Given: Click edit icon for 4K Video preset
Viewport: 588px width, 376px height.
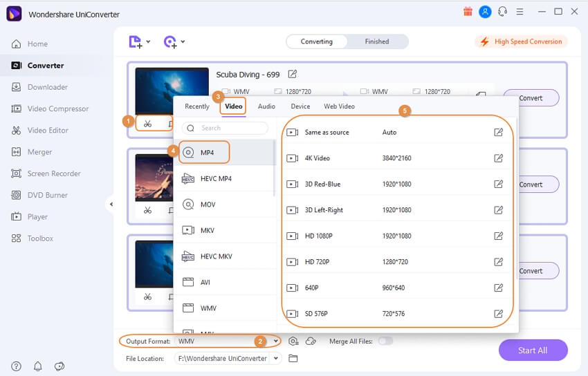Looking at the screenshot, I should pos(498,158).
